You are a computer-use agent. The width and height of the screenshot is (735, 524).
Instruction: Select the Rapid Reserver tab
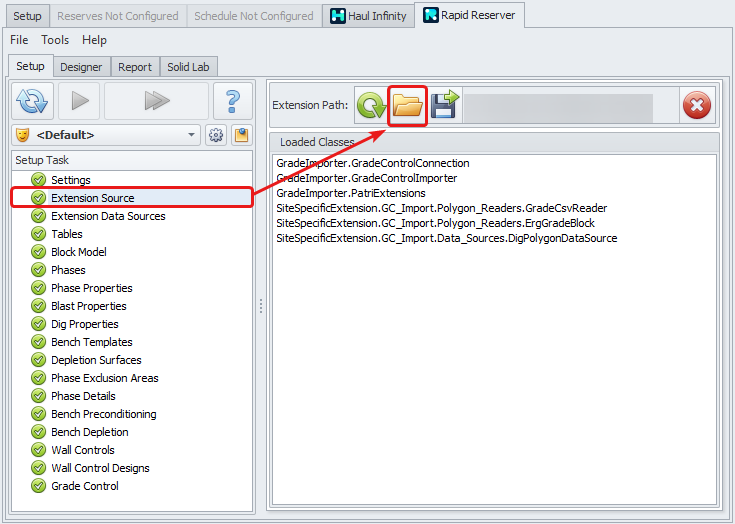(469, 15)
